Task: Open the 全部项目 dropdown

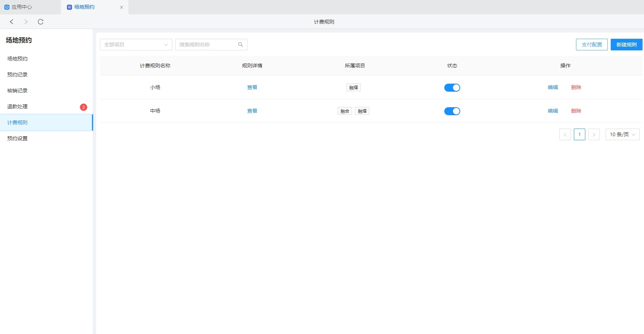Action: 136,45
